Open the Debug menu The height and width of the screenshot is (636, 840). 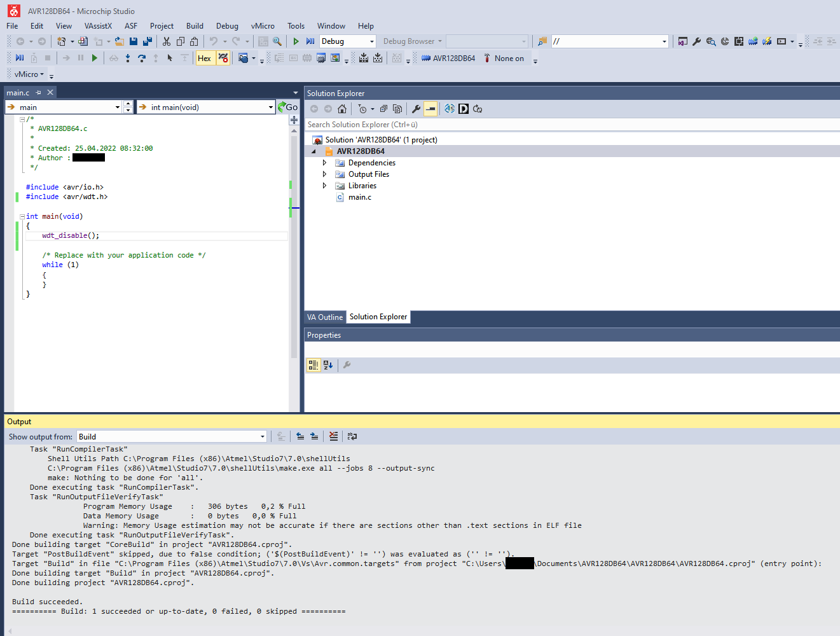pos(227,26)
